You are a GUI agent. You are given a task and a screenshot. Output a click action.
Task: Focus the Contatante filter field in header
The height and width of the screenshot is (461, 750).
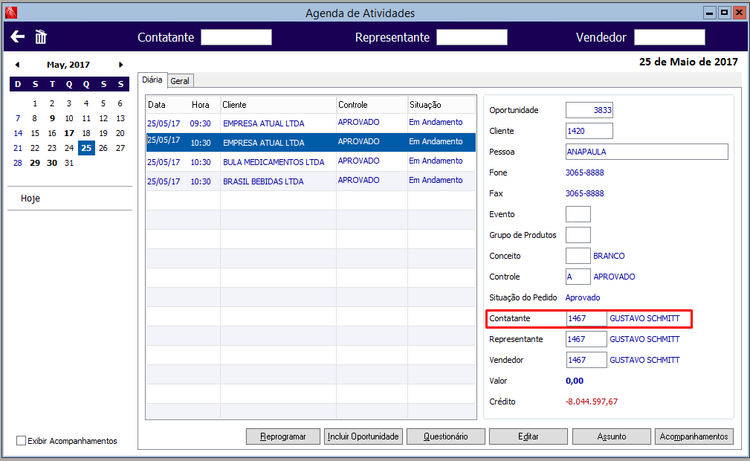(x=236, y=37)
